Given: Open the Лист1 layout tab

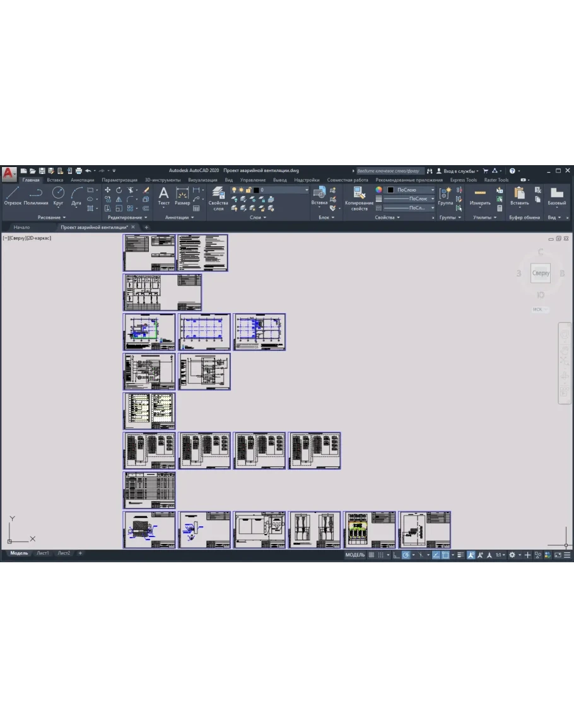Looking at the screenshot, I should 42,553.
